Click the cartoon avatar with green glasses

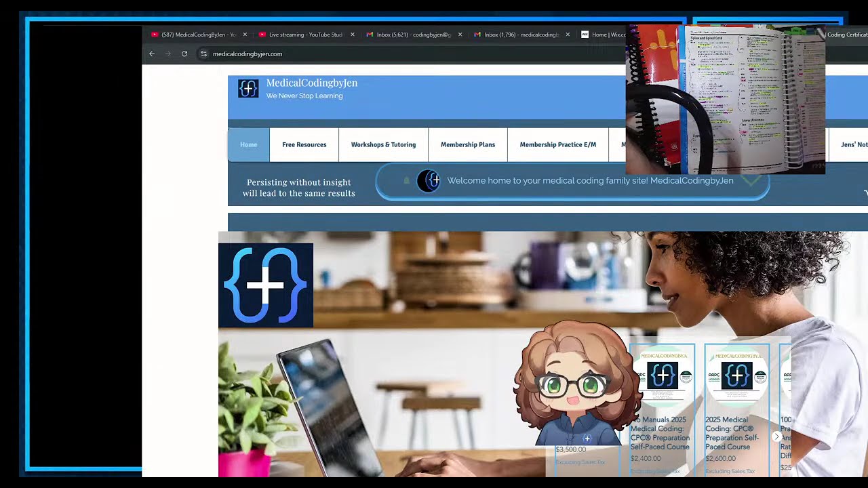(576, 382)
